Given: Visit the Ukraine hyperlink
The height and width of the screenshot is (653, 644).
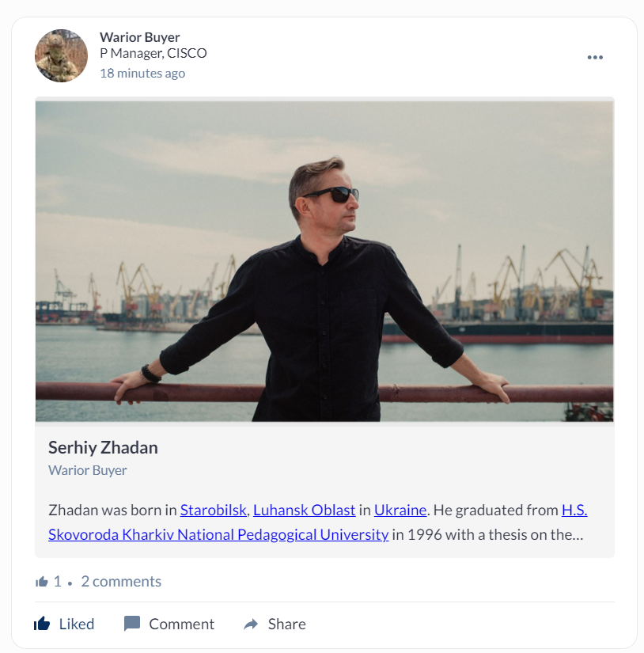Looking at the screenshot, I should (400, 510).
